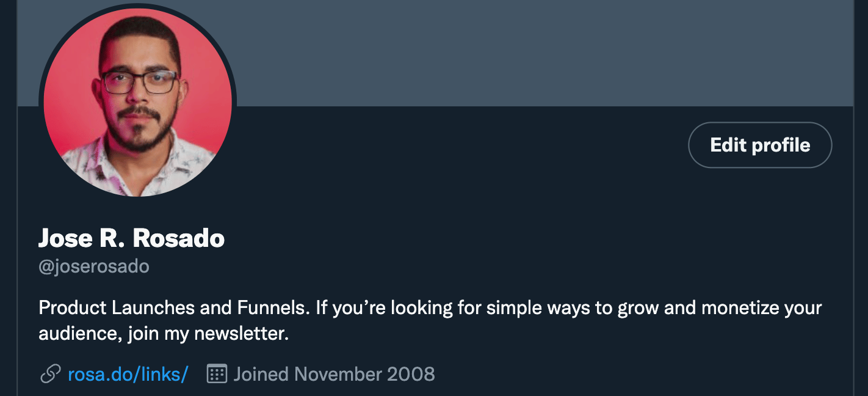Click the glasses on the avatar face
868x396 pixels.
click(x=140, y=82)
